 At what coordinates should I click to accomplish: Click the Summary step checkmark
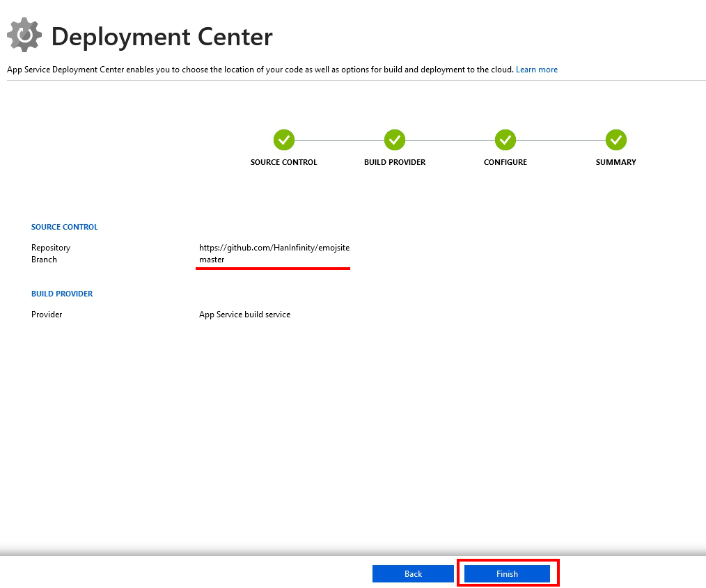(x=616, y=140)
